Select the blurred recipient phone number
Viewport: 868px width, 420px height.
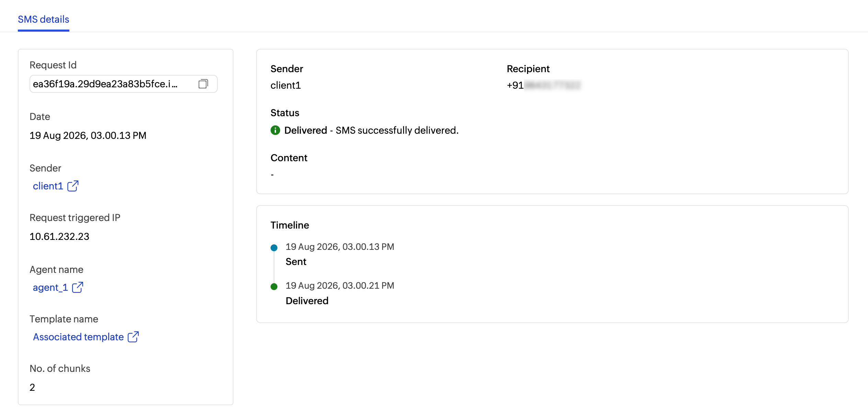[x=552, y=85]
